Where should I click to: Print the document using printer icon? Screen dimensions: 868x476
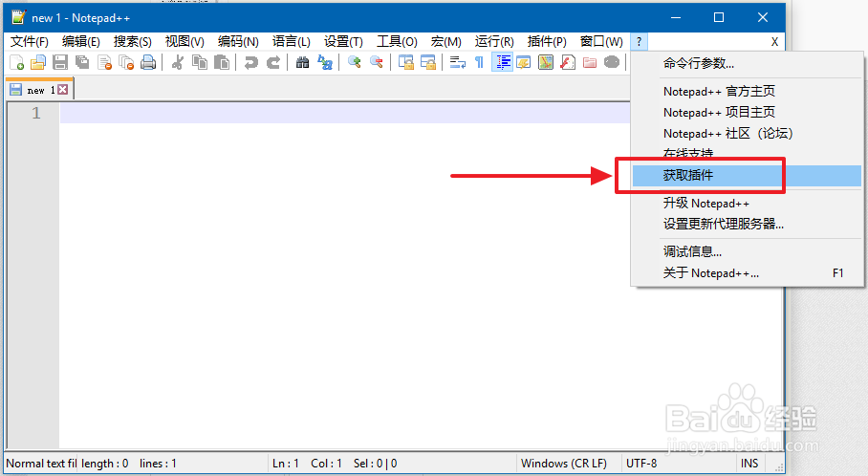(x=148, y=62)
